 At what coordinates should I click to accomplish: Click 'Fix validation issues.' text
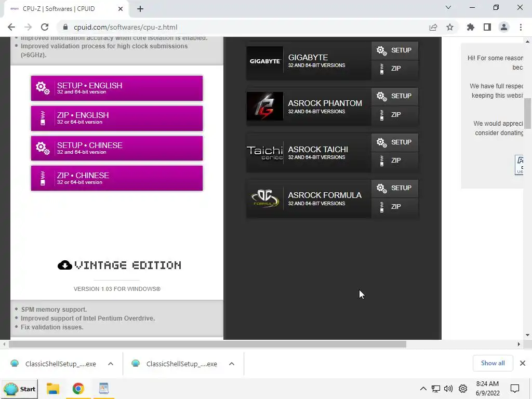52,327
